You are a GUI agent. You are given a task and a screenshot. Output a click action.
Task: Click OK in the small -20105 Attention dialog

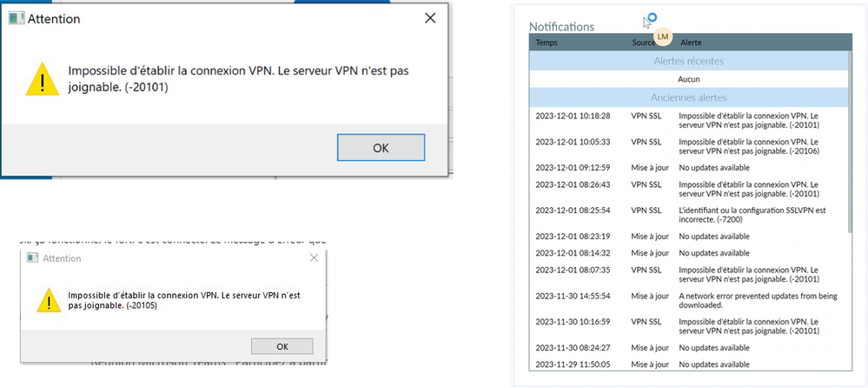point(282,346)
